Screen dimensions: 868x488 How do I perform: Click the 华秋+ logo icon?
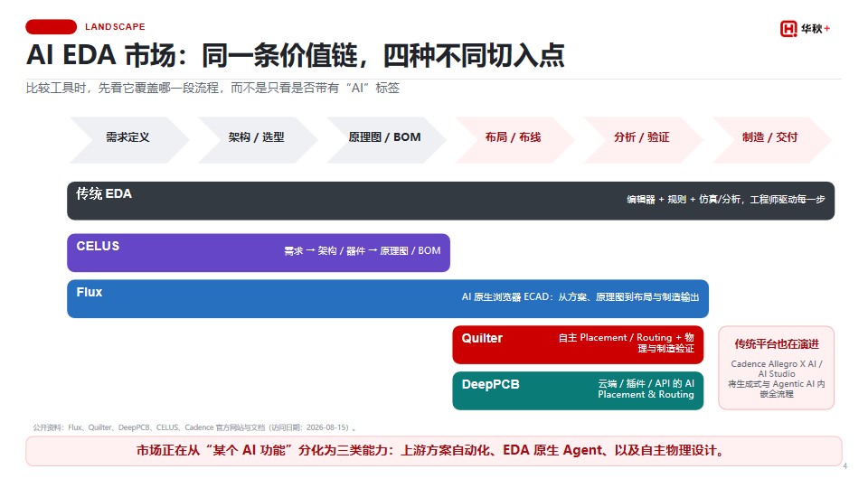[805, 29]
